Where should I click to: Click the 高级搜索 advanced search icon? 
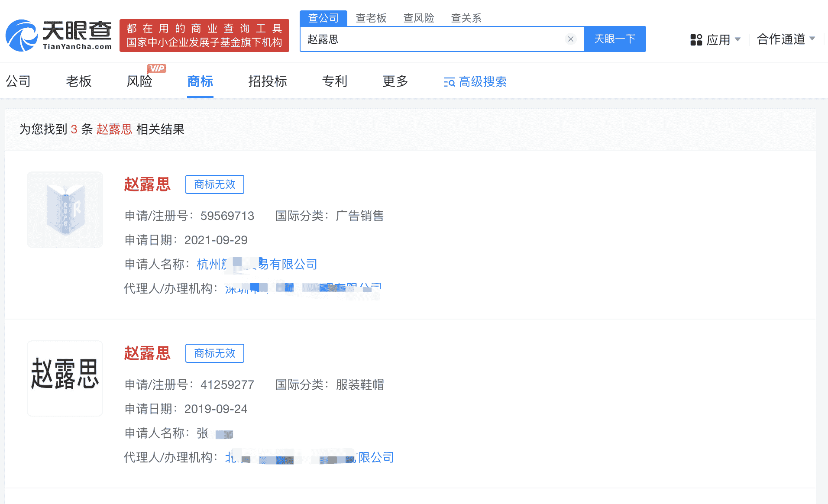click(448, 82)
